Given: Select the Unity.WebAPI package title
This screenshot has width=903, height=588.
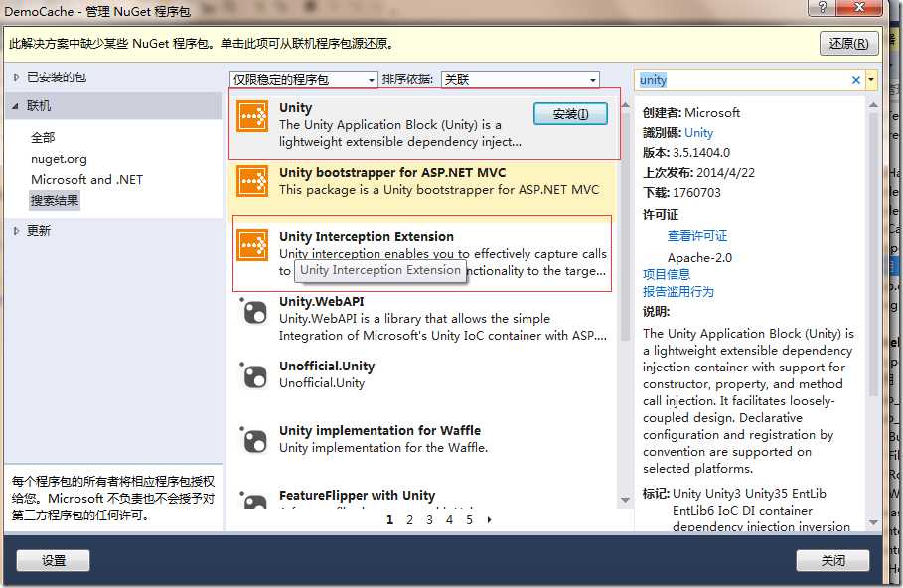Looking at the screenshot, I should click(321, 301).
